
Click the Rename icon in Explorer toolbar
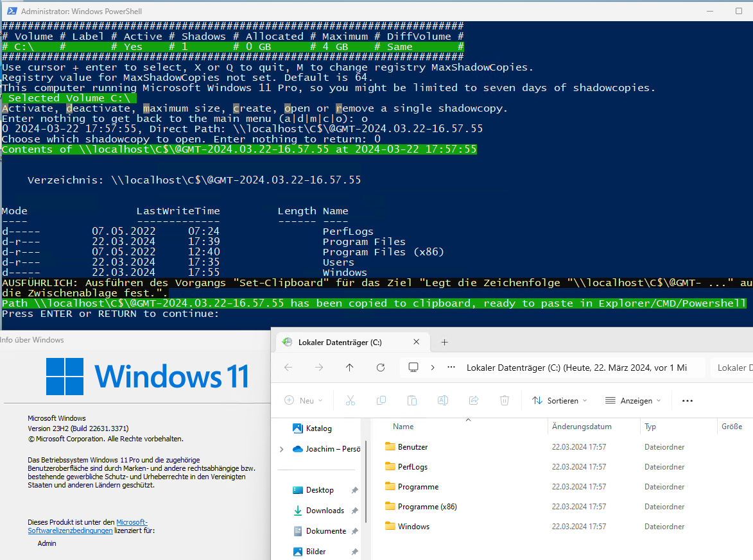443,401
